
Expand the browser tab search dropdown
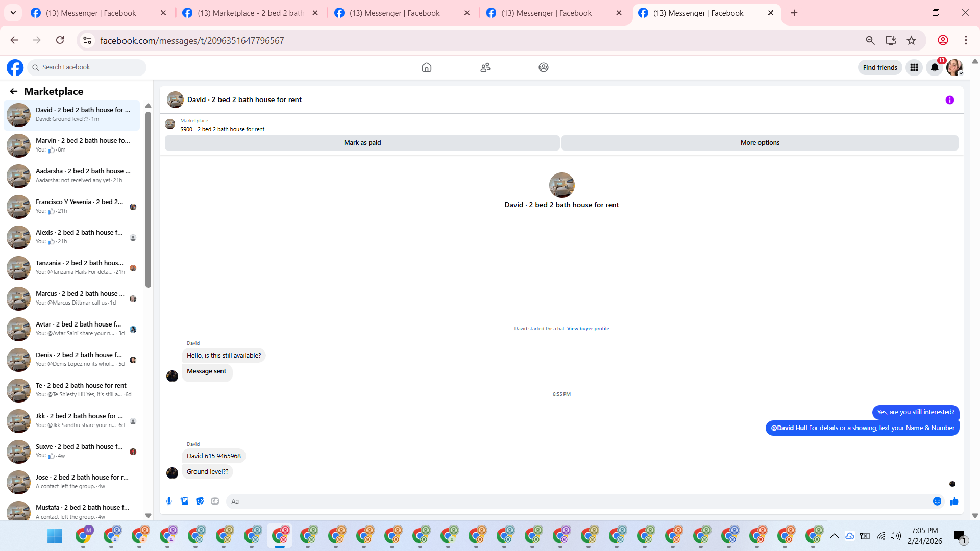pos(13,13)
